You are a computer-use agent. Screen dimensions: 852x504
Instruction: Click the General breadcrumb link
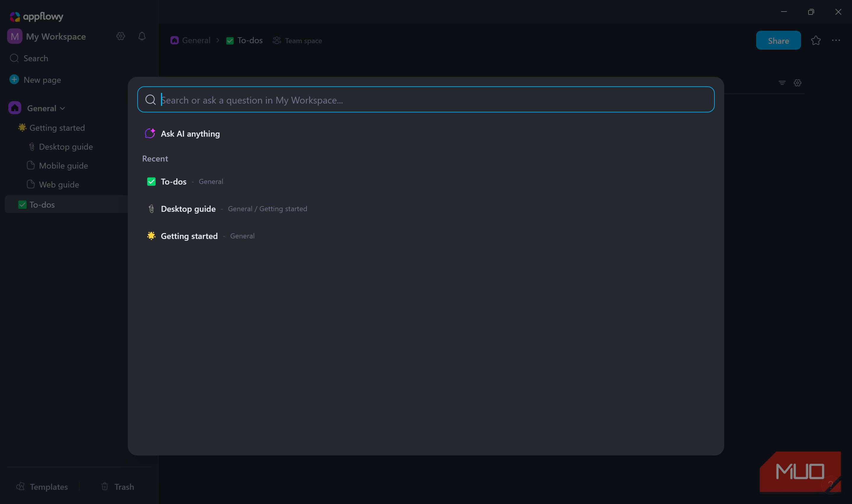point(196,41)
